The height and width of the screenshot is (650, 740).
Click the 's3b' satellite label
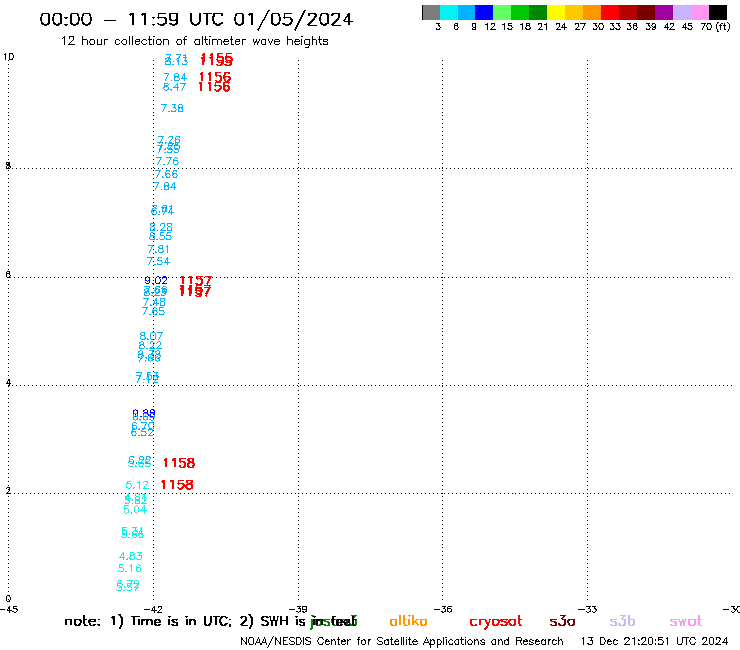pos(622,621)
